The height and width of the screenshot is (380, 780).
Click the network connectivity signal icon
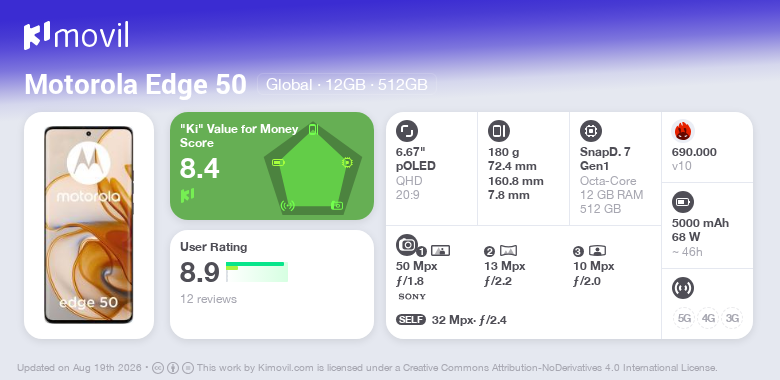point(683,288)
